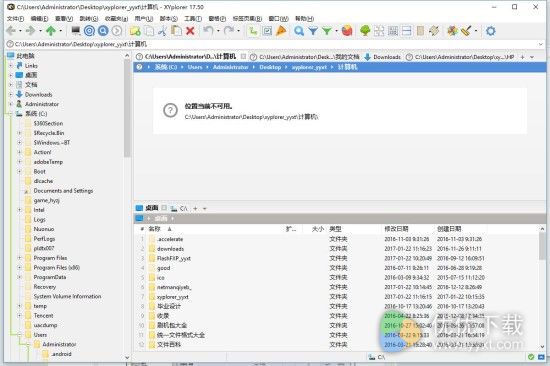The image size is (550, 366).
Task: Click the Redo toolbar icon
Action: coord(229,31)
